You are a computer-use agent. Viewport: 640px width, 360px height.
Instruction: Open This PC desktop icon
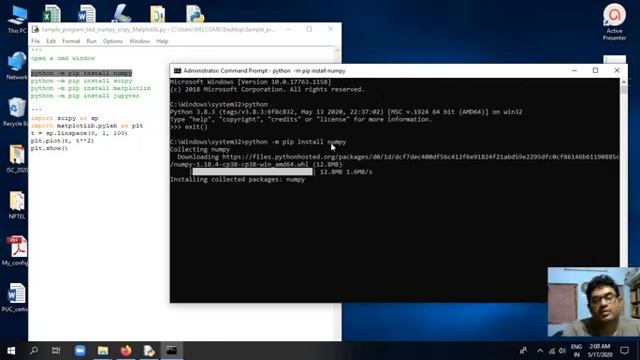pos(17,18)
